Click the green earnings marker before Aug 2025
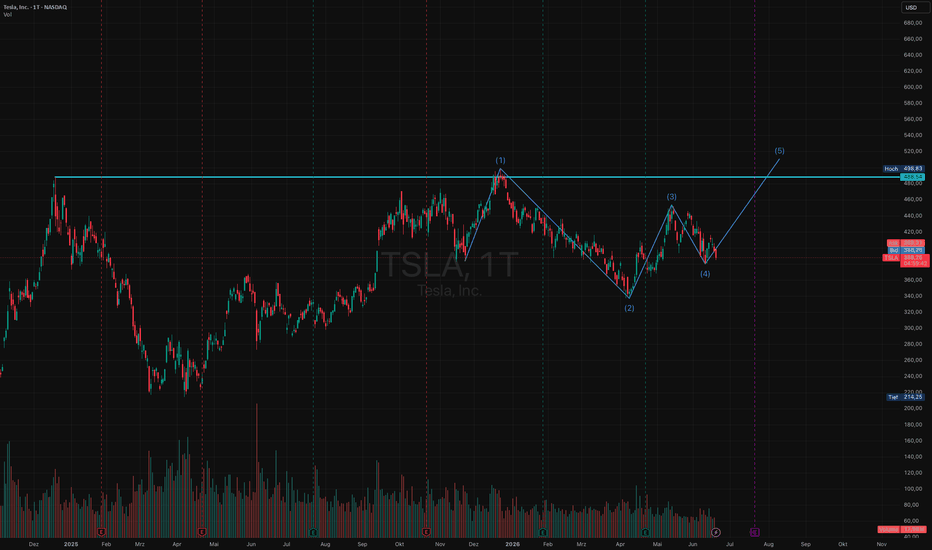The image size is (932, 550). point(313,532)
